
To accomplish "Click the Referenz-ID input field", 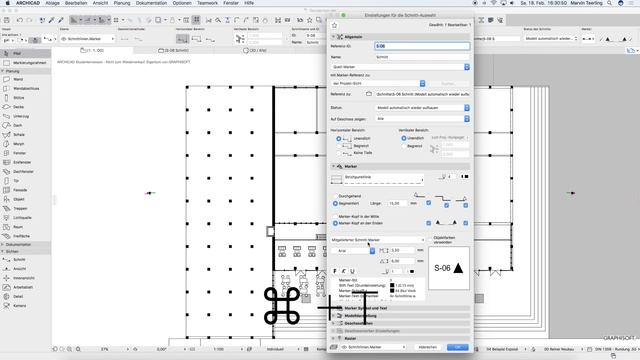I will coord(422,46).
